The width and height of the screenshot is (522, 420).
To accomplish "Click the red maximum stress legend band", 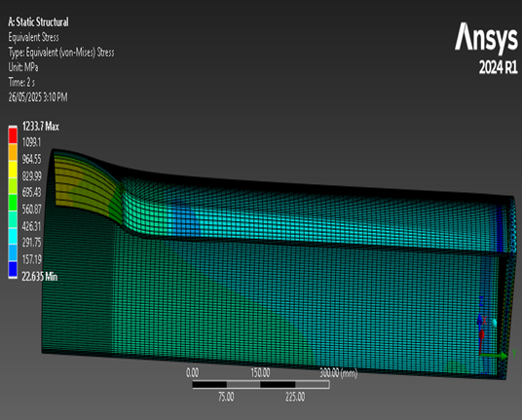I will (x=13, y=135).
